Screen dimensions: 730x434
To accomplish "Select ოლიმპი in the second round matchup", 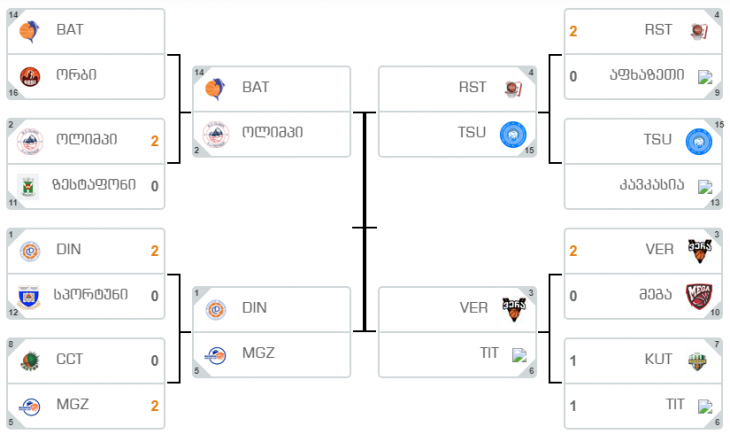I will pyautogui.click(x=271, y=134).
